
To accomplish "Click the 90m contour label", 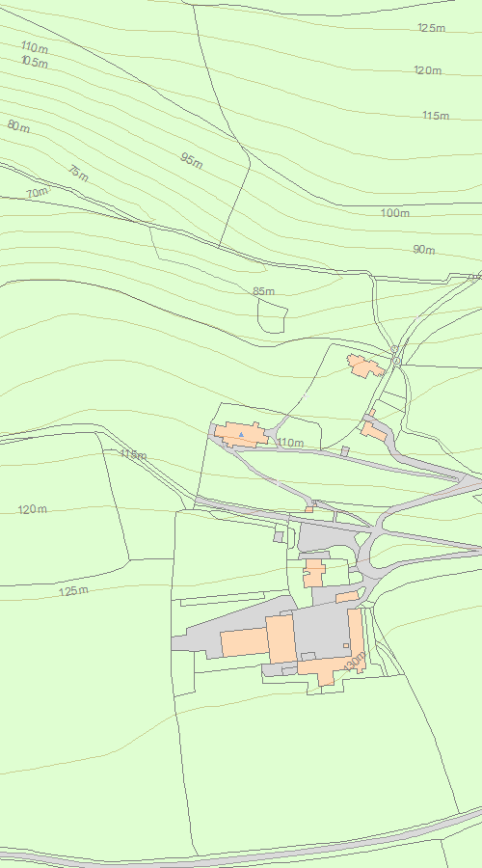I will (x=424, y=250).
